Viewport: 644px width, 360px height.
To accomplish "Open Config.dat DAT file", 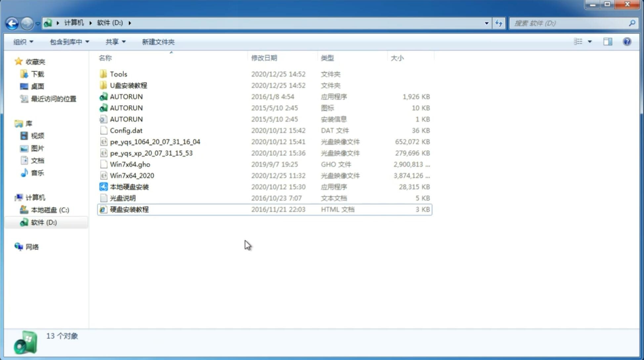I will (126, 130).
